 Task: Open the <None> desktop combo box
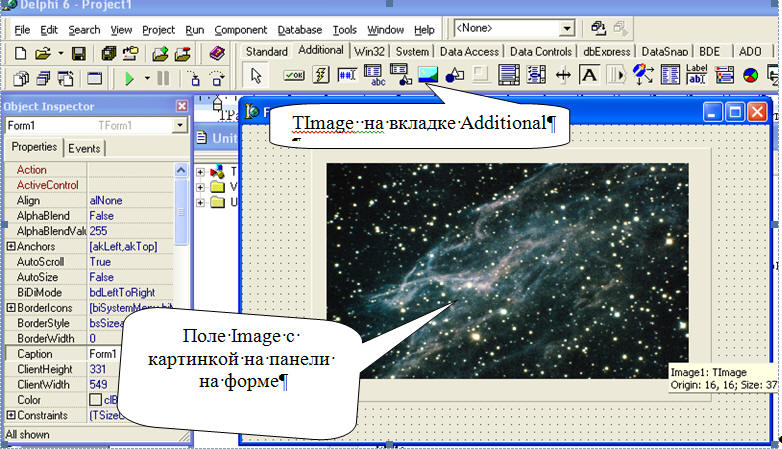pyautogui.click(x=514, y=28)
